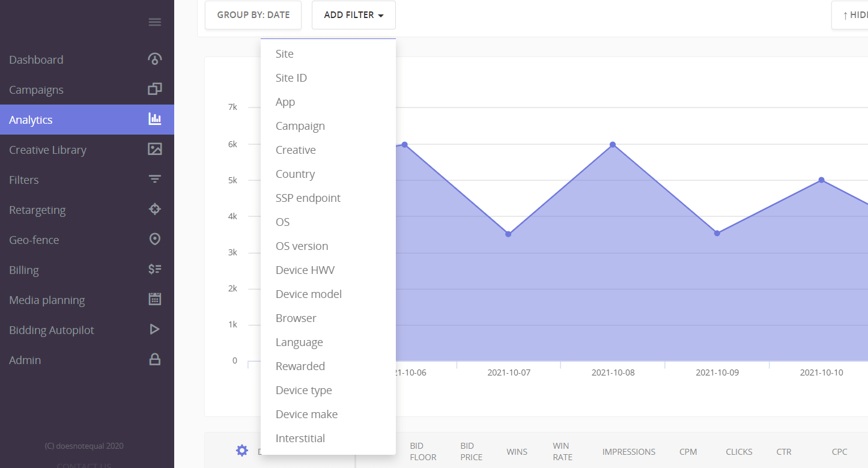Open Creative Library section
The width and height of the screenshot is (868, 468).
[87, 150]
